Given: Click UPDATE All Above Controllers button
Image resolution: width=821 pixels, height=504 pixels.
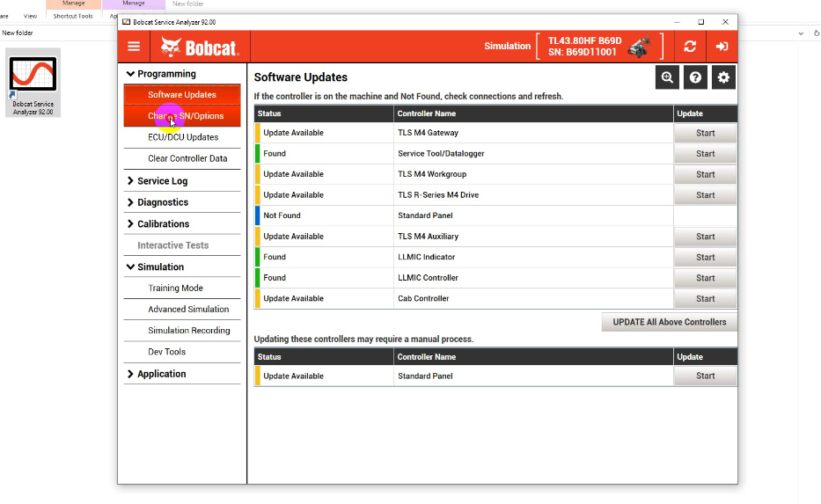Looking at the screenshot, I should point(669,322).
